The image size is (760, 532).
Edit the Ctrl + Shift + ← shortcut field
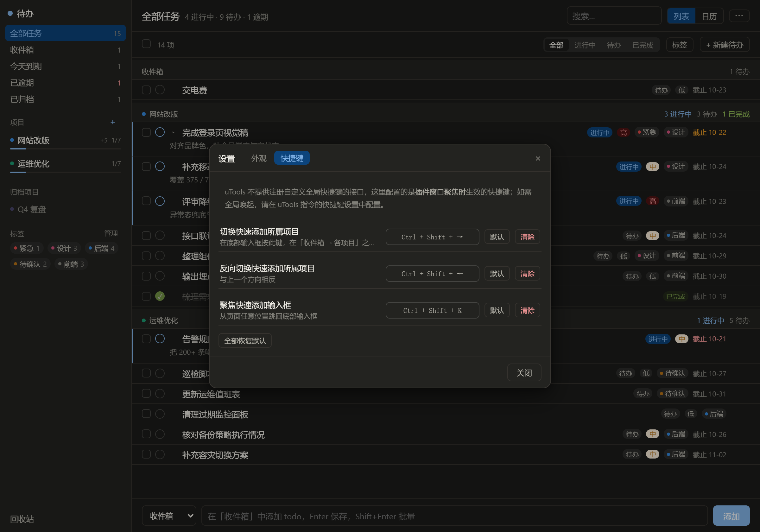(x=432, y=274)
